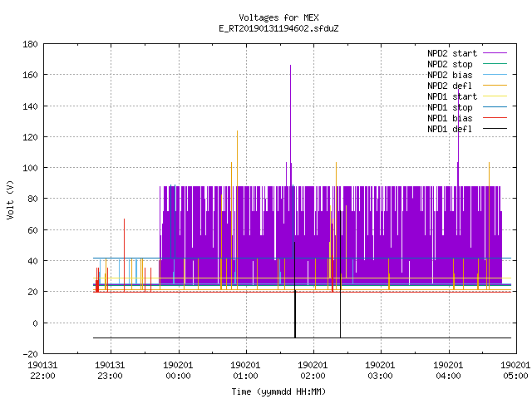
Task: Click the NPD2 start purple legend line
Action: click(495, 53)
